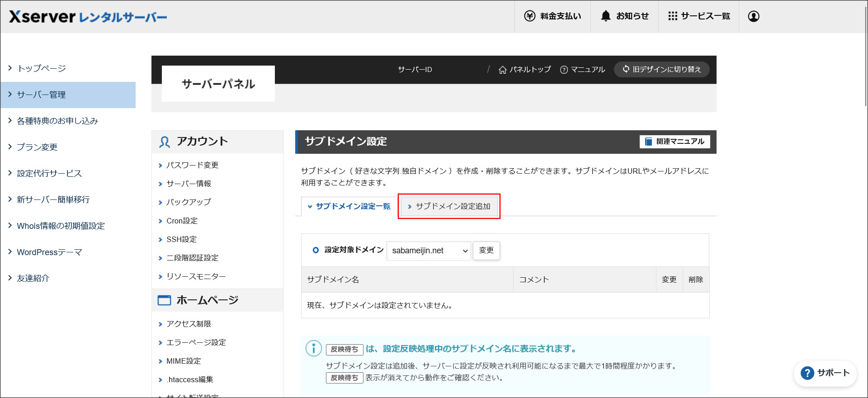Click the home icon beside パネルトップ
The image size is (868, 398).
502,70
